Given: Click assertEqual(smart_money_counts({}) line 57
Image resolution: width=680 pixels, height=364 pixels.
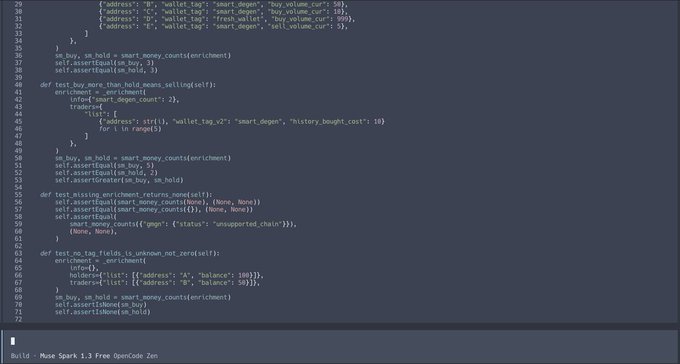Looking at the screenshot, I should coord(154,210).
